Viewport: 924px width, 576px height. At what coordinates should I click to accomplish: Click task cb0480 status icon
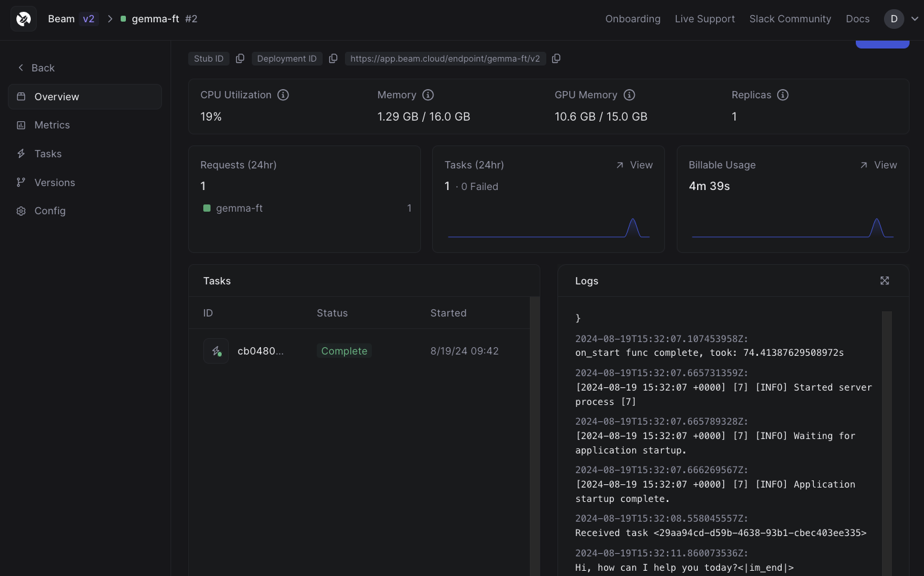[x=216, y=351]
